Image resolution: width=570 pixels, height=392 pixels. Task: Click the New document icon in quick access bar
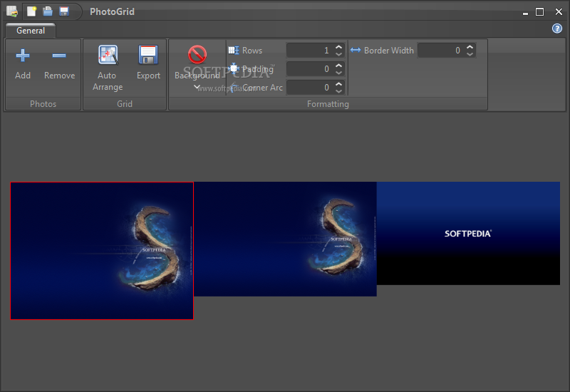click(32, 11)
